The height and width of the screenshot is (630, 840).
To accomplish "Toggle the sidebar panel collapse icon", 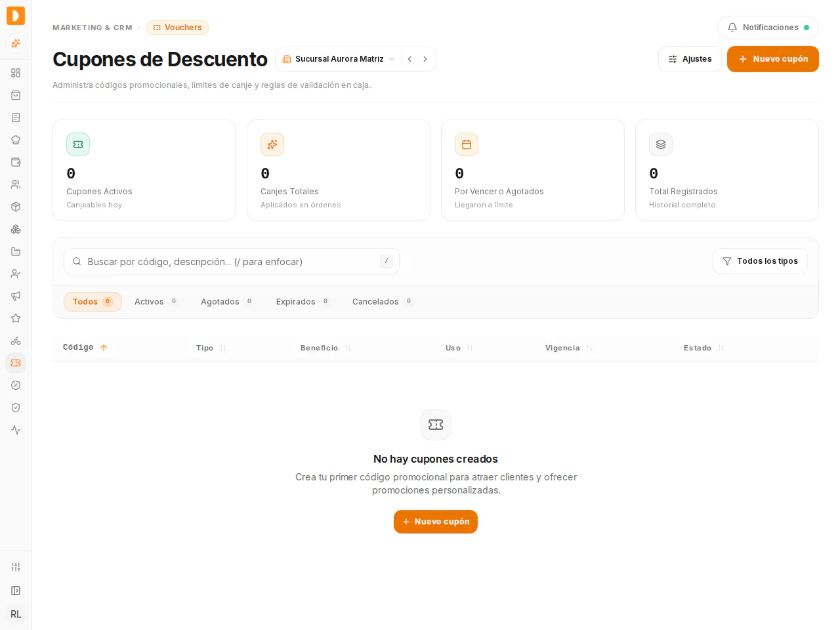I will (x=16, y=591).
